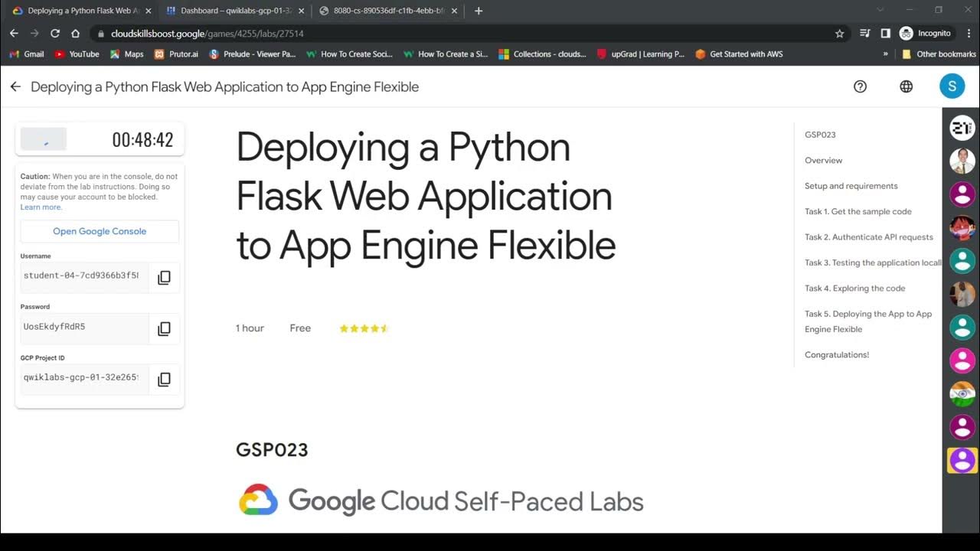
Task: Copy the GCP Project ID value
Action: coord(164,379)
